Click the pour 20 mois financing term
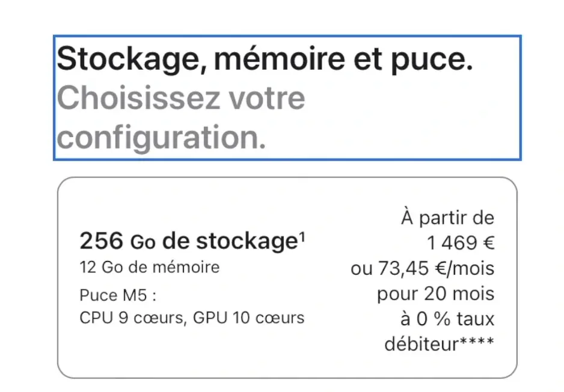 click(436, 293)
